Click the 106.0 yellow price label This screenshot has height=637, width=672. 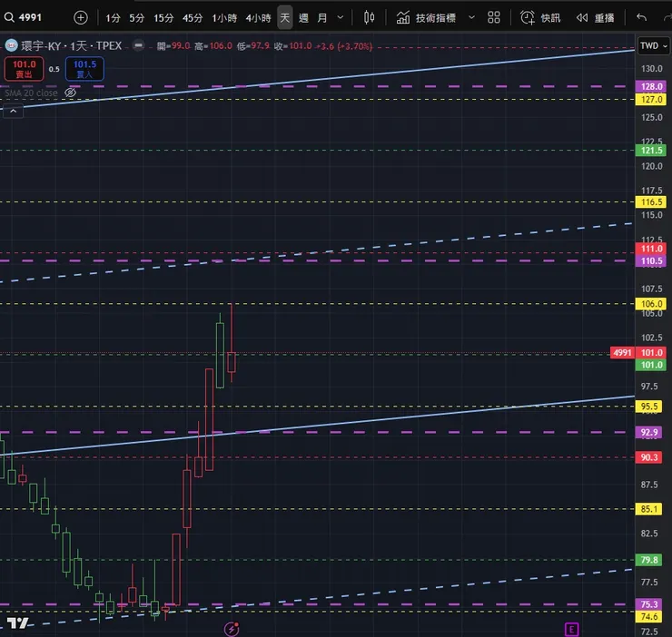(x=650, y=304)
